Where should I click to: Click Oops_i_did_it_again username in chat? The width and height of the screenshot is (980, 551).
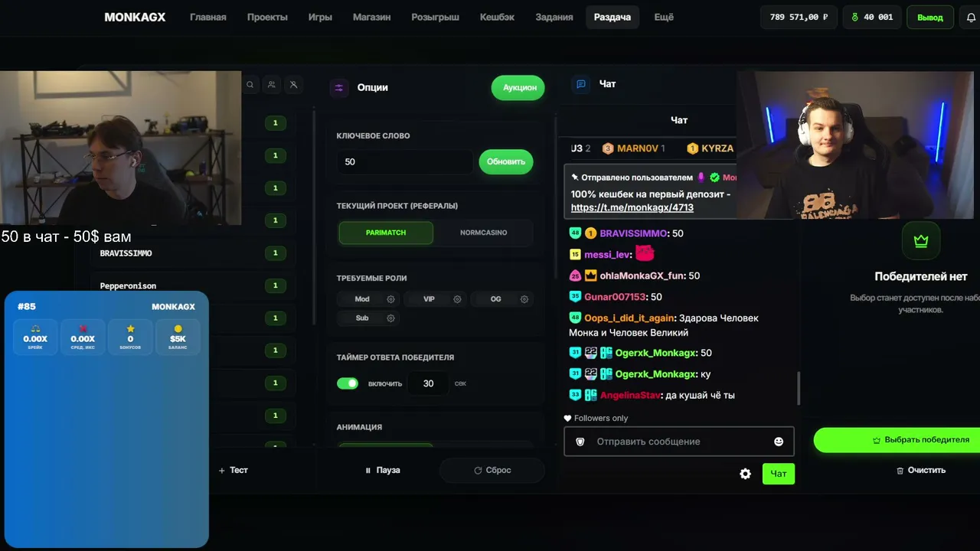click(629, 318)
